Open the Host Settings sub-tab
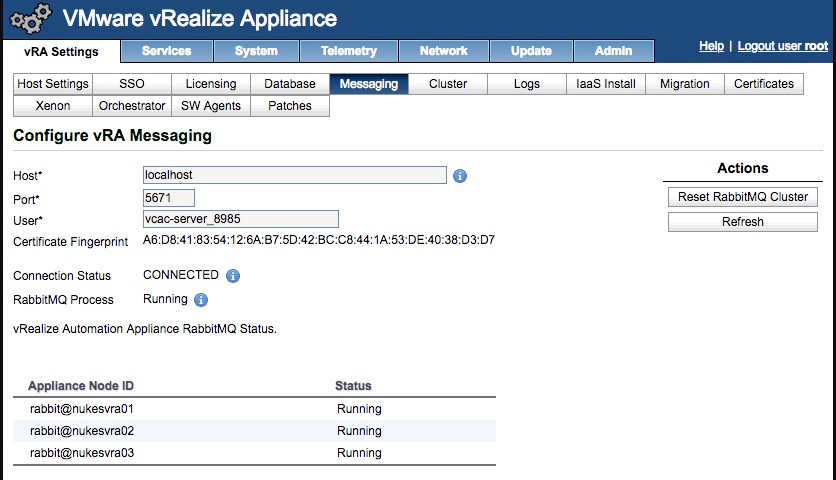 click(x=53, y=84)
